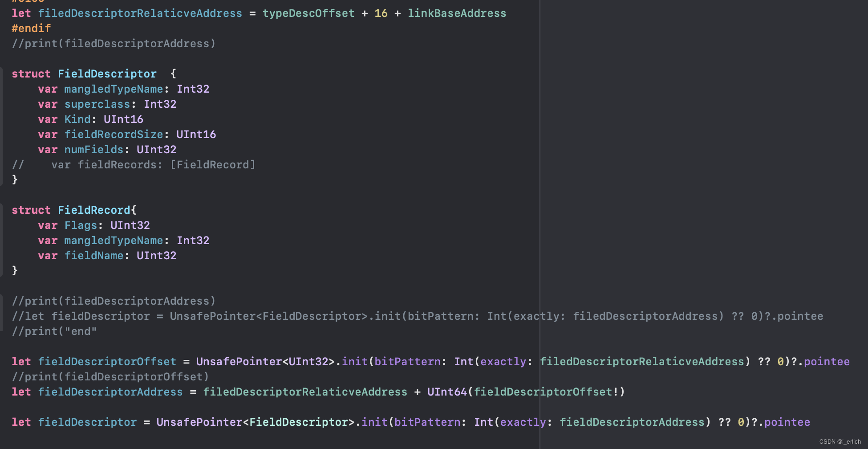This screenshot has height=449, width=868.
Task: Click closing brace of FieldRecord struct
Action: pyautogui.click(x=15, y=270)
